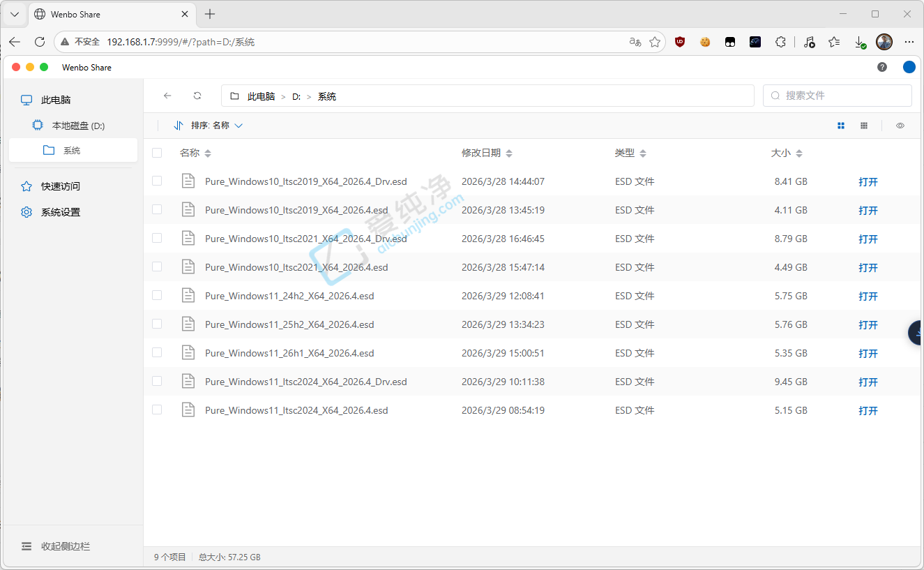Click the back arrow in file browser

point(167,96)
